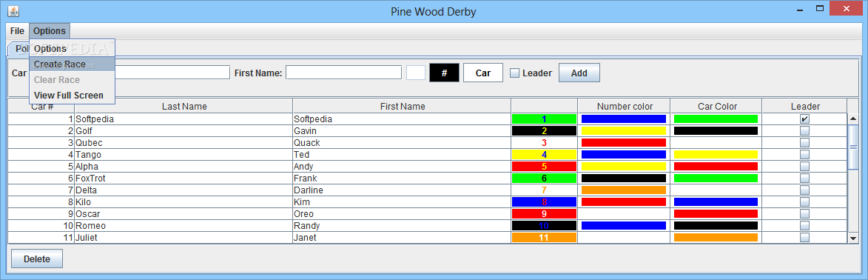868x280 pixels.
Task: Click orange car color swatch for Juliet
Action: 716,237
